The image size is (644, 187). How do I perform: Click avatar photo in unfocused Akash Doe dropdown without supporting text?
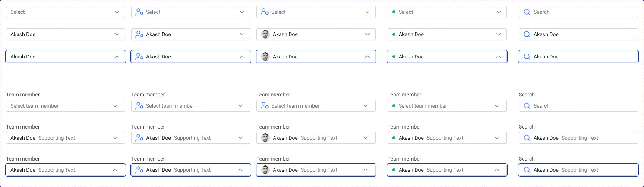click(x=265, y=34)
